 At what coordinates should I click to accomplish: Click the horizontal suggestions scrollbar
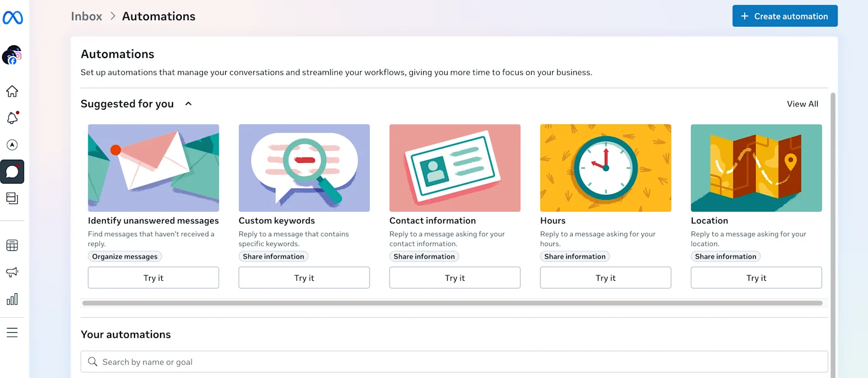pyautogui.click(x=452, y=303)
